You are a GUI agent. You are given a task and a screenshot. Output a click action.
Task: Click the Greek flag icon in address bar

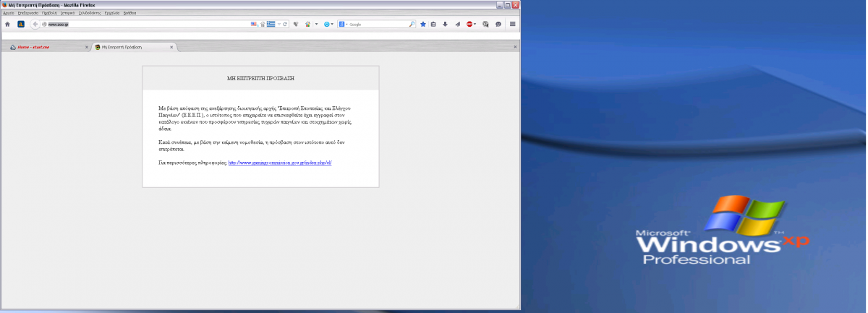point(271,24)
